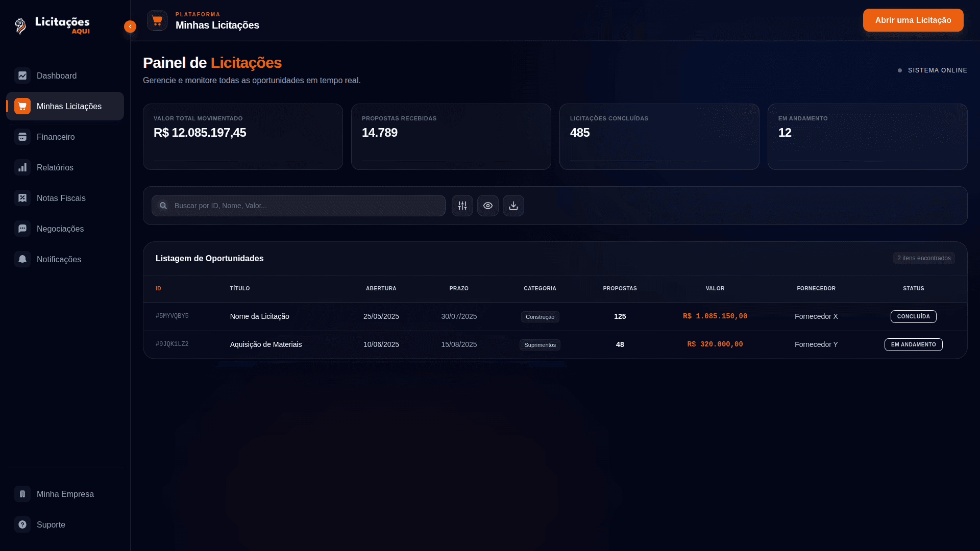Click the Minha Empresa building icon

click(22, 494)
